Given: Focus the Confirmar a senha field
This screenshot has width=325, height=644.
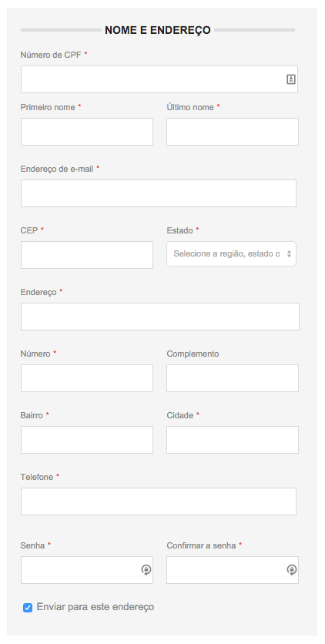Looking at the screenshot, I should [x=233, y=570].
